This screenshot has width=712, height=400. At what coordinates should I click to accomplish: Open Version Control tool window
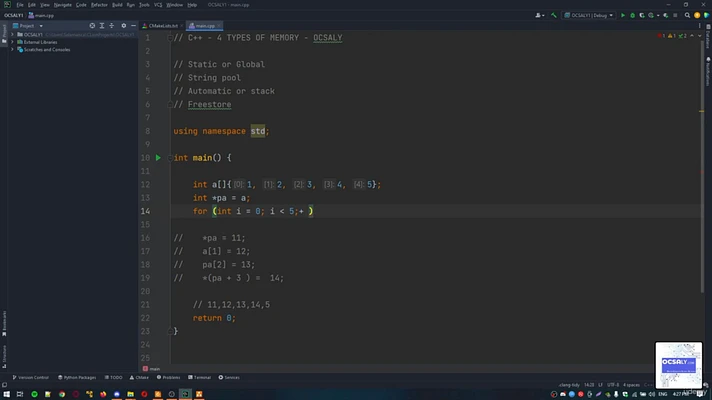click(x=32, y=377)
